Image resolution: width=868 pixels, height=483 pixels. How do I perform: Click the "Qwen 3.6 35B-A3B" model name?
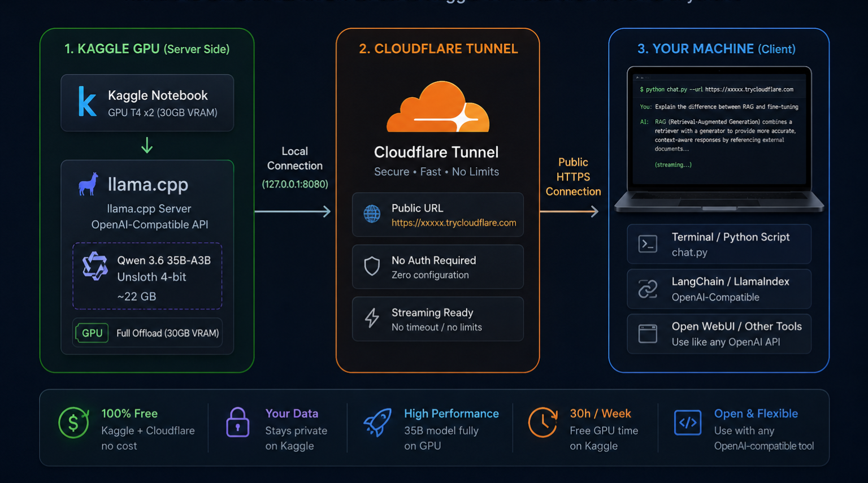pos(164,260)
